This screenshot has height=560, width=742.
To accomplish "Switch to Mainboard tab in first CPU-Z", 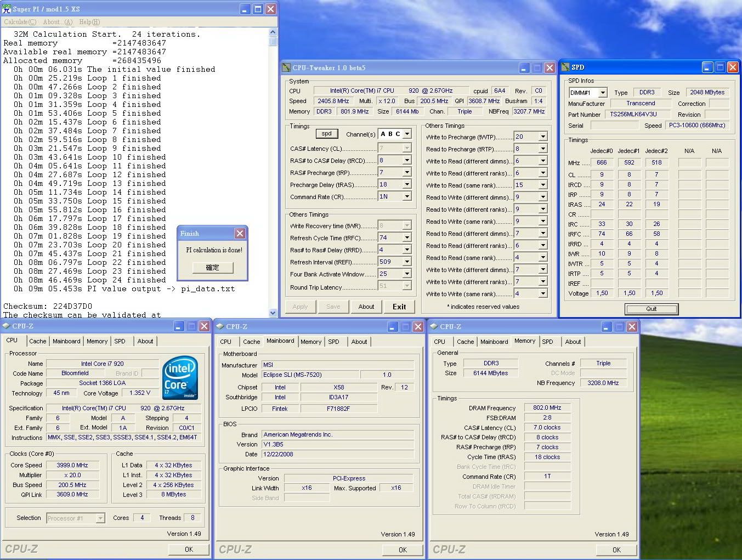I will 66,341.
